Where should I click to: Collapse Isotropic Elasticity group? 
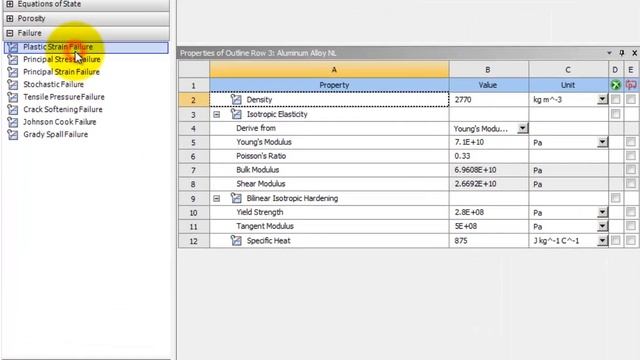(x=217, y=115)
